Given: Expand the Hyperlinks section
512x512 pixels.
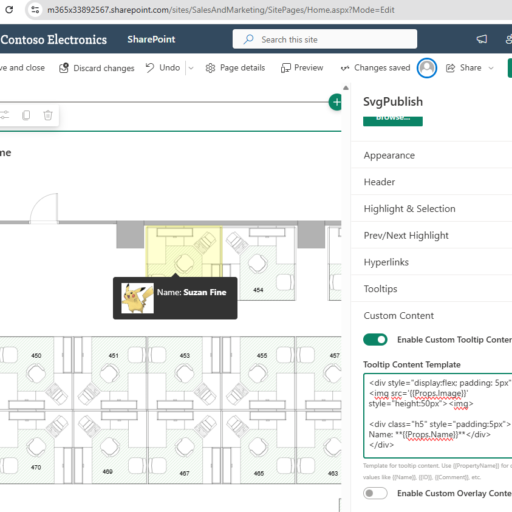Looking at the screenshot, I should pos(431,262).
